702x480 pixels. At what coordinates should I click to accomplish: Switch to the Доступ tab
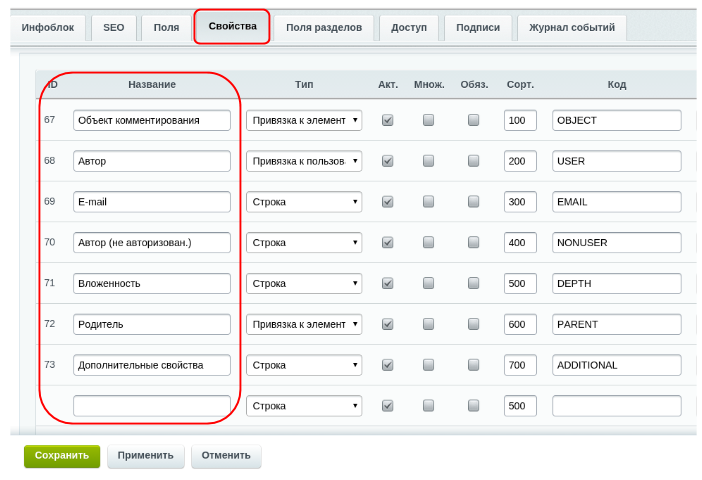[x=409, y=28]
